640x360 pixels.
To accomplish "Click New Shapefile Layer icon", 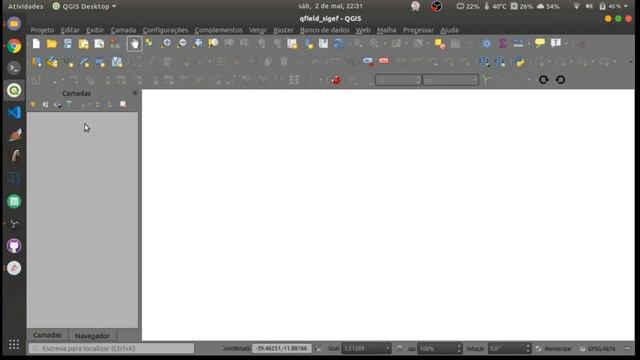I will (x=69, y=62).
